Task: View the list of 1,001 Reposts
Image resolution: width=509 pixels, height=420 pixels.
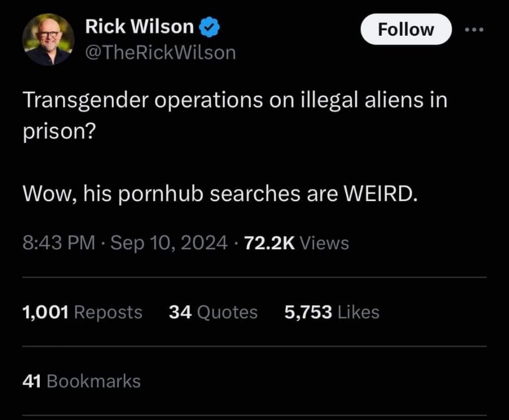Action: tap(82, 312)
